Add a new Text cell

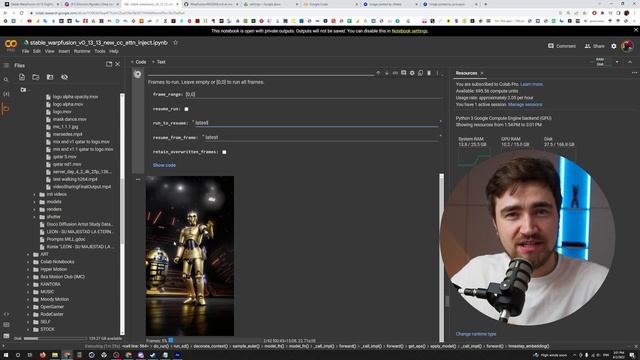(x=159, y=62)
